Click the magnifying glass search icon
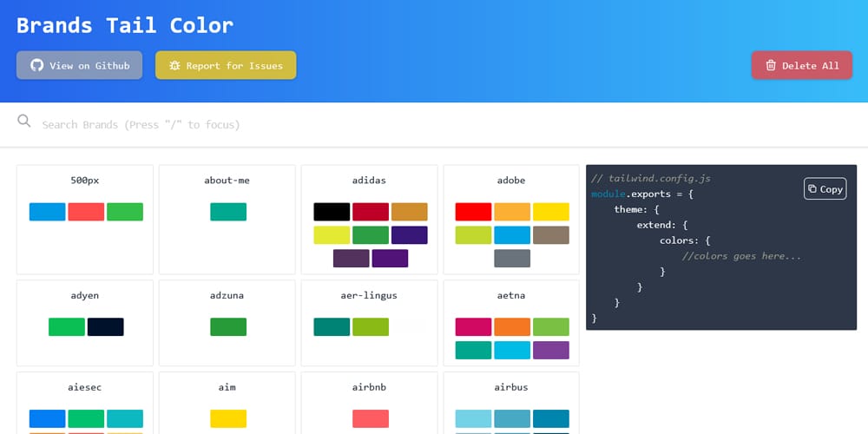Image resolution: width=868 pixels, height=434 pixels. pyautogui.click(x=23, y=121)
